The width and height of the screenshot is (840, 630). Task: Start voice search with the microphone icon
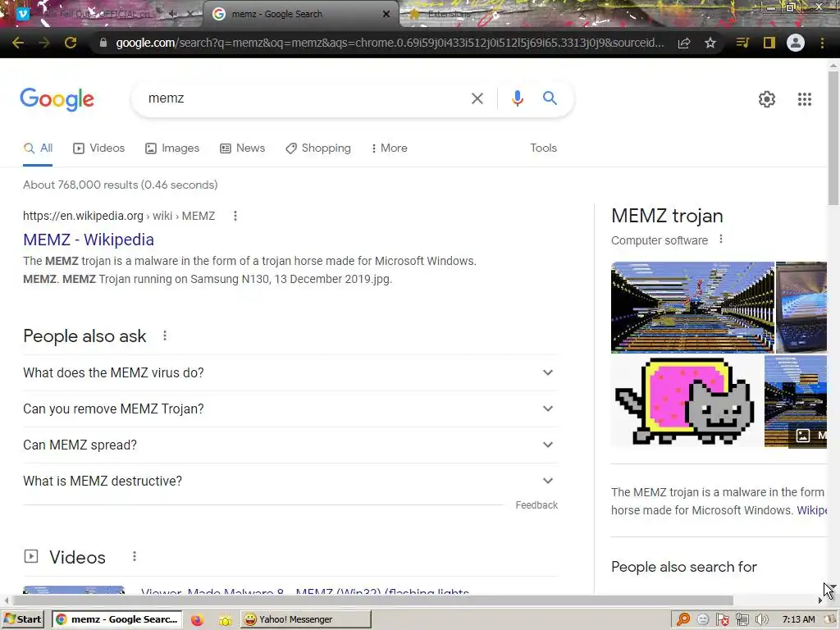(517, 98)
